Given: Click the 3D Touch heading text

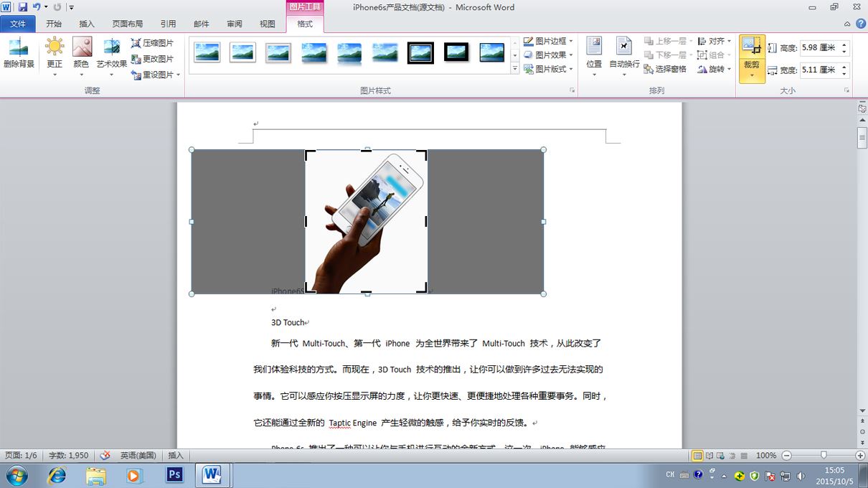Looking at the screenshot, I should tap(288, 323).
